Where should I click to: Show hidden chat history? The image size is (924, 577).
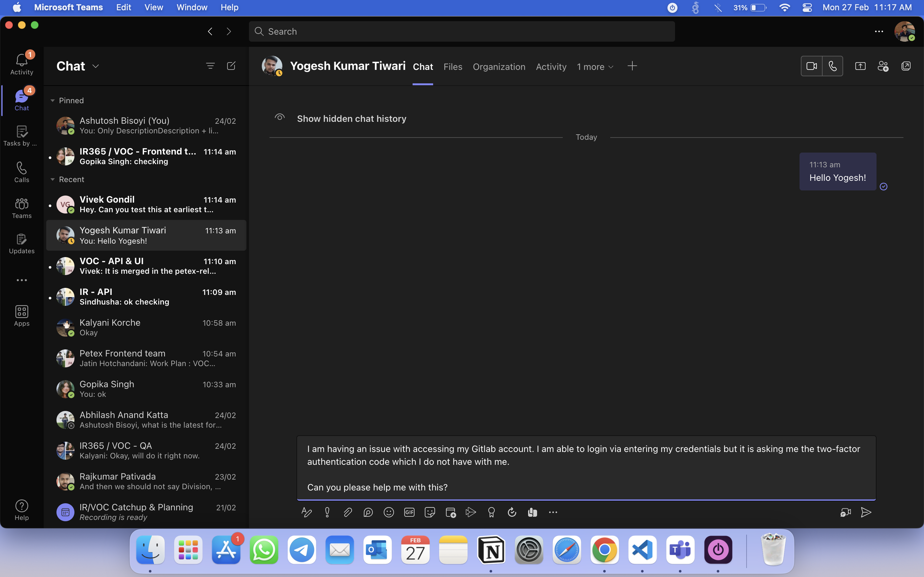(351, 119)
